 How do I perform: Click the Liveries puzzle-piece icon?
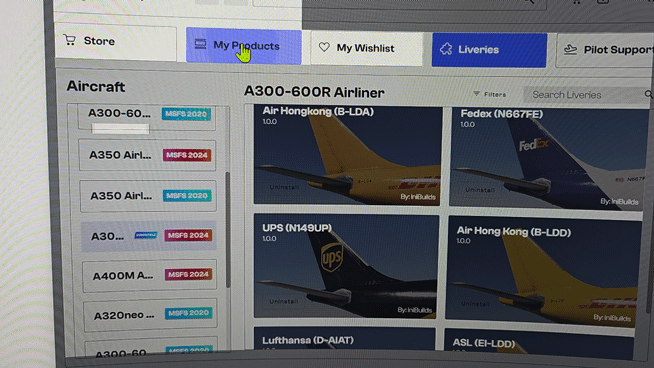click(446, 49)
